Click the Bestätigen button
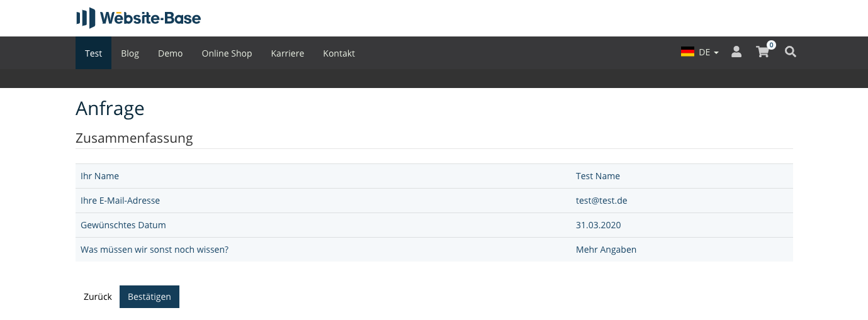 point(149,297)
